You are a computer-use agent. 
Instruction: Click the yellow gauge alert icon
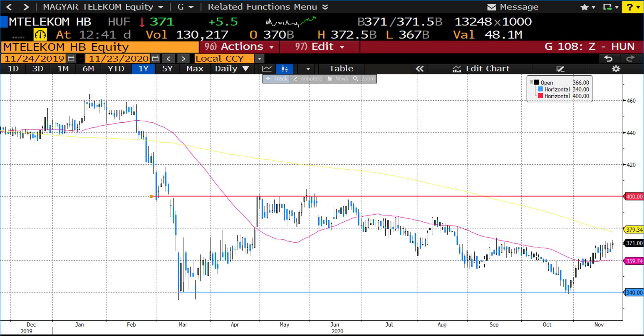(40, 35)
